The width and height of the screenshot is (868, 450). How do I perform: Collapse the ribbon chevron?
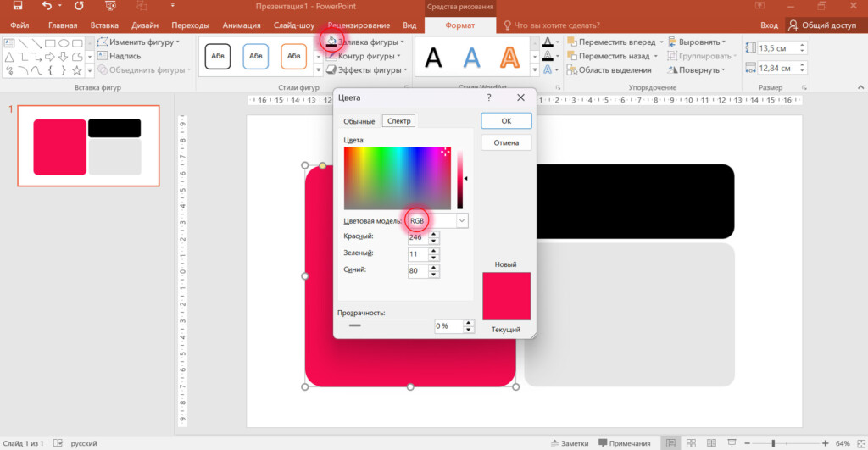(x=861, y=87)
